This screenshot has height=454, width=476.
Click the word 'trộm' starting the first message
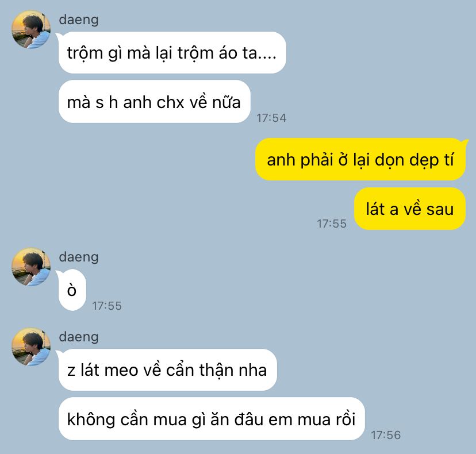85,53
